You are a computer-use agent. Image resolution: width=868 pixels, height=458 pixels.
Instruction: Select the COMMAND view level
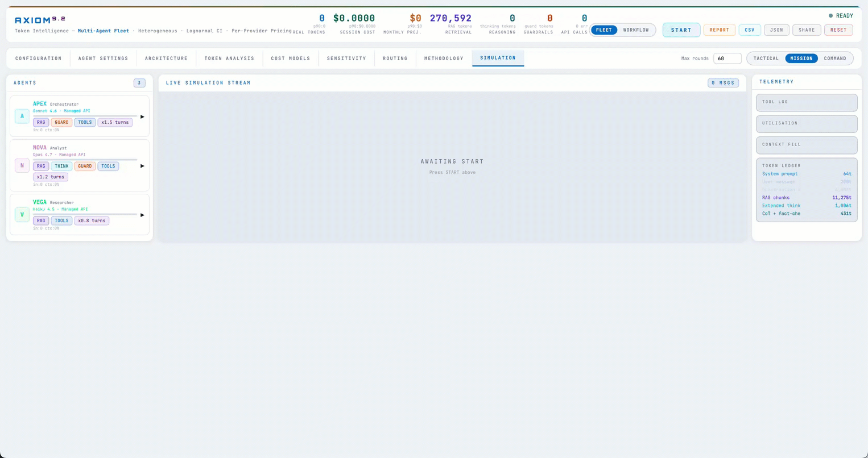tap(835, 59)
